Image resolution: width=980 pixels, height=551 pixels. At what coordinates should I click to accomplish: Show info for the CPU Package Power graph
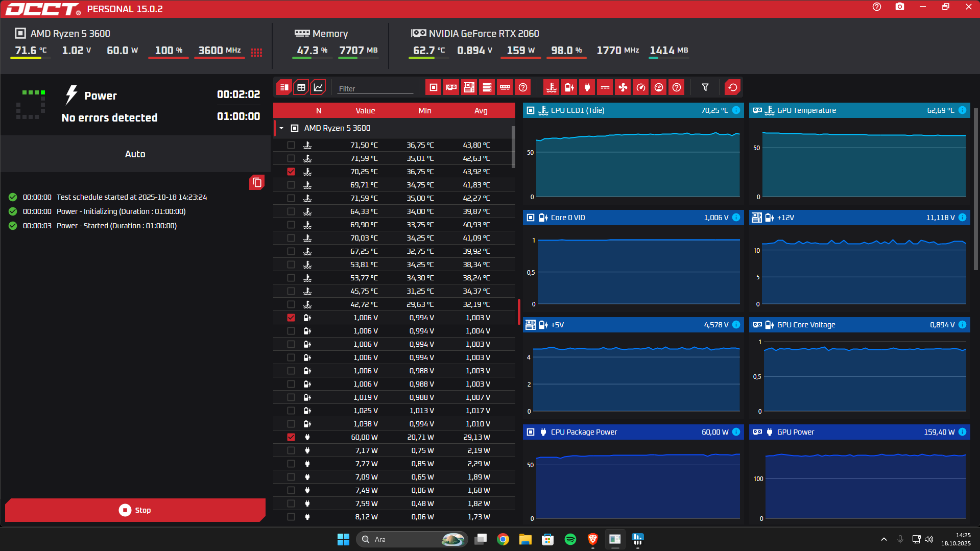(x=736, y=432)
